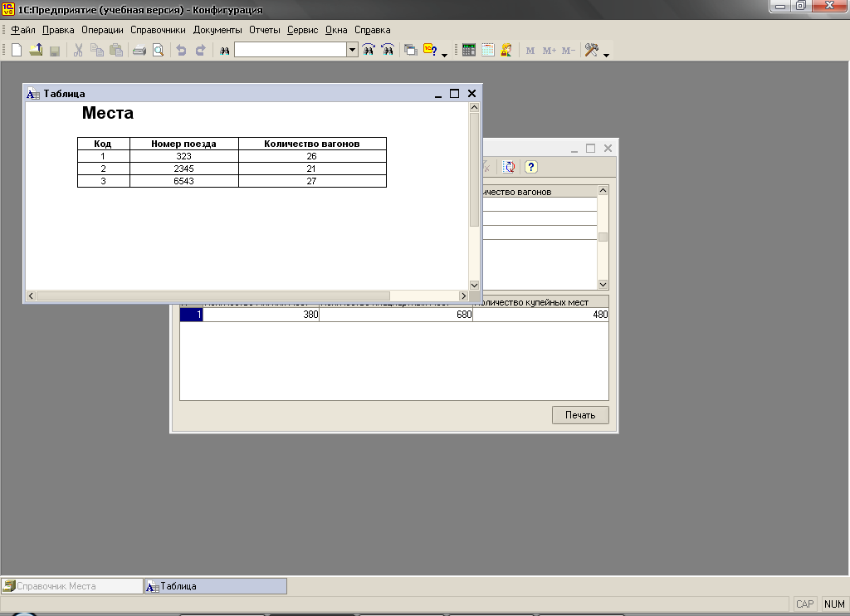Image resolution: width=850 pixels, height=616 pixels.
Task: Open the calendar icon in toolbar
Action: click(x=487, y=50)
